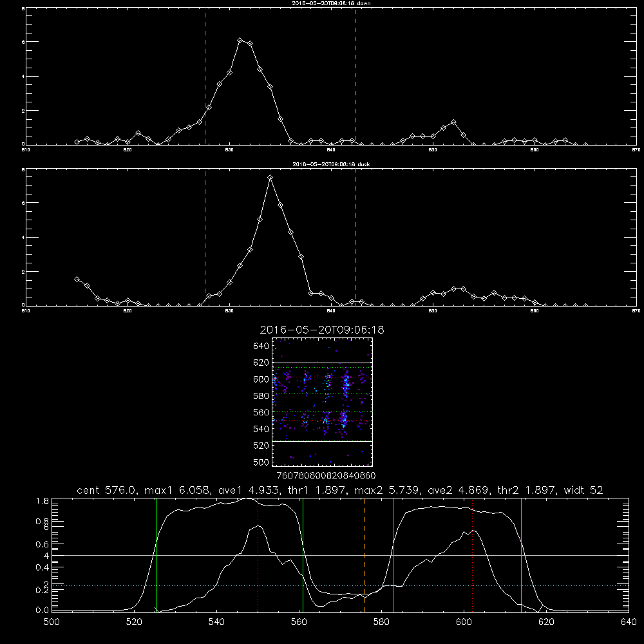Click the 'widt 52' value text
This screenshot has height=644, width=644.
point(583,490)
